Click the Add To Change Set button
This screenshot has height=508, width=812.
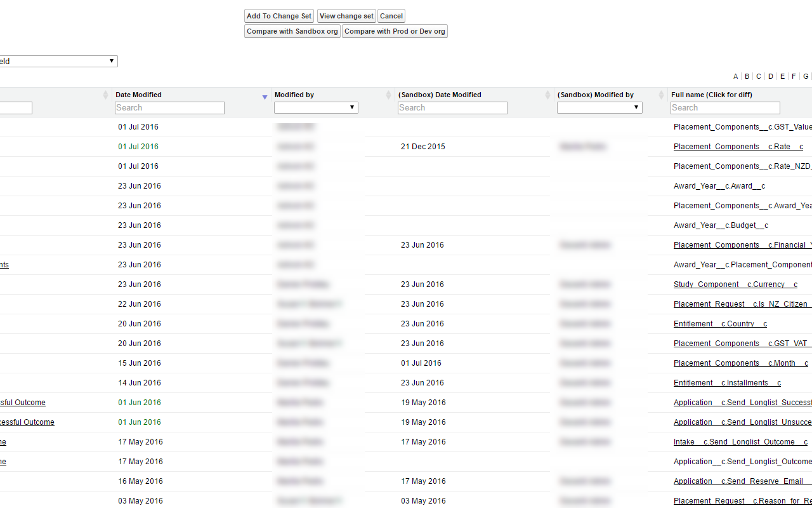click(x=278, y=16)
